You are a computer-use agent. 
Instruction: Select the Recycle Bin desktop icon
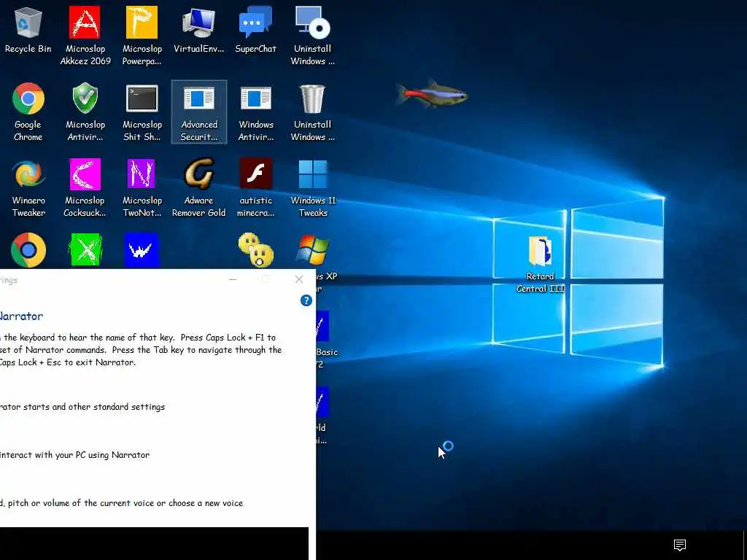(28, 31)
